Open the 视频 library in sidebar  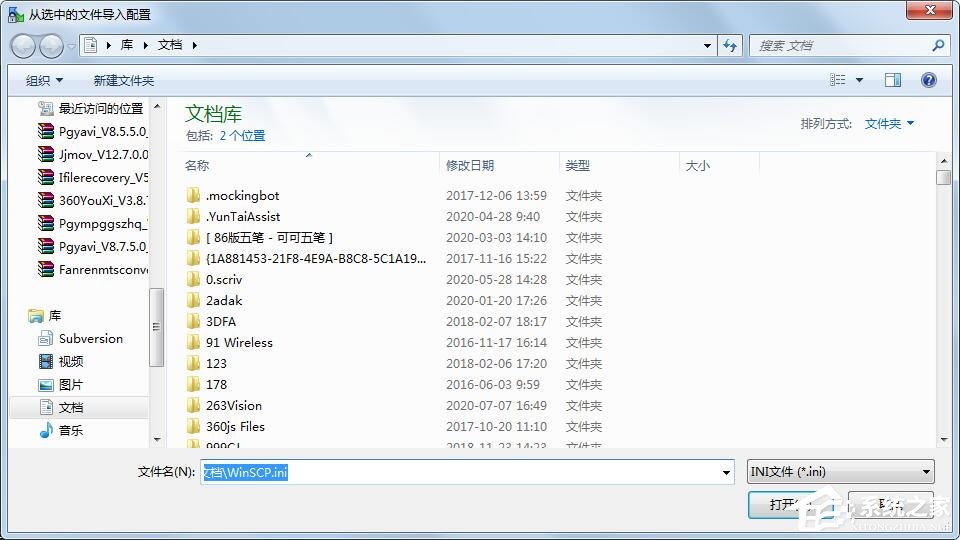[70, 361]
